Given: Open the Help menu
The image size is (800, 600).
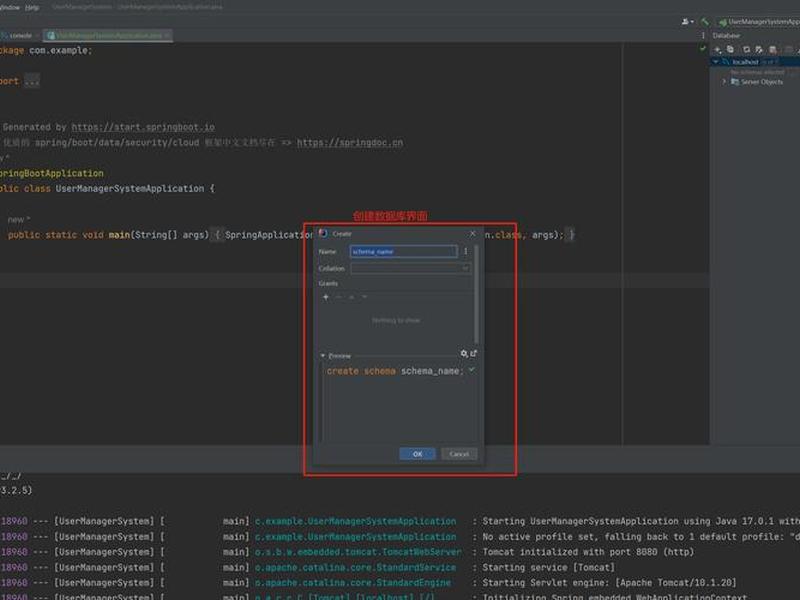Looking at the screenshot, I should click(32, 7).
